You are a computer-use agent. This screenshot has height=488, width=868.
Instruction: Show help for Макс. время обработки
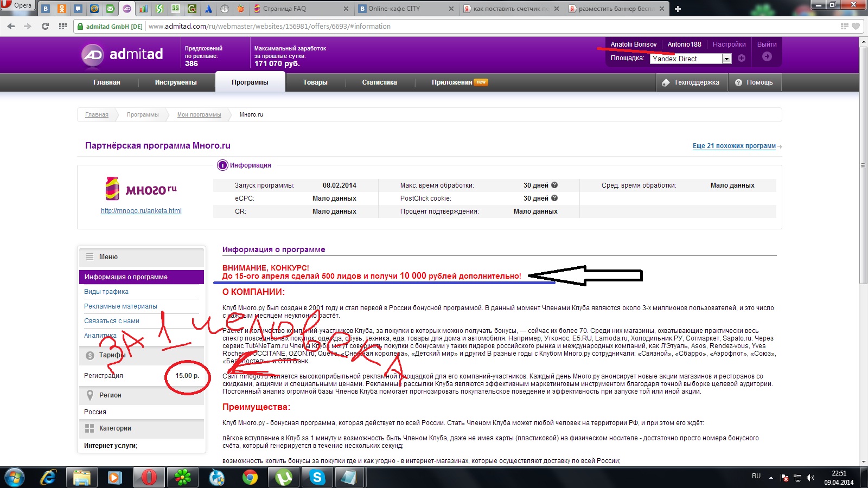[x=554, y=185]
